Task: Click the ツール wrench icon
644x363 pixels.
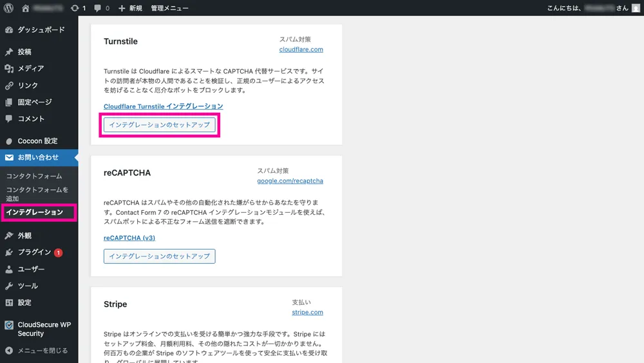Action: pyautogui.click(x=9, y=286)
